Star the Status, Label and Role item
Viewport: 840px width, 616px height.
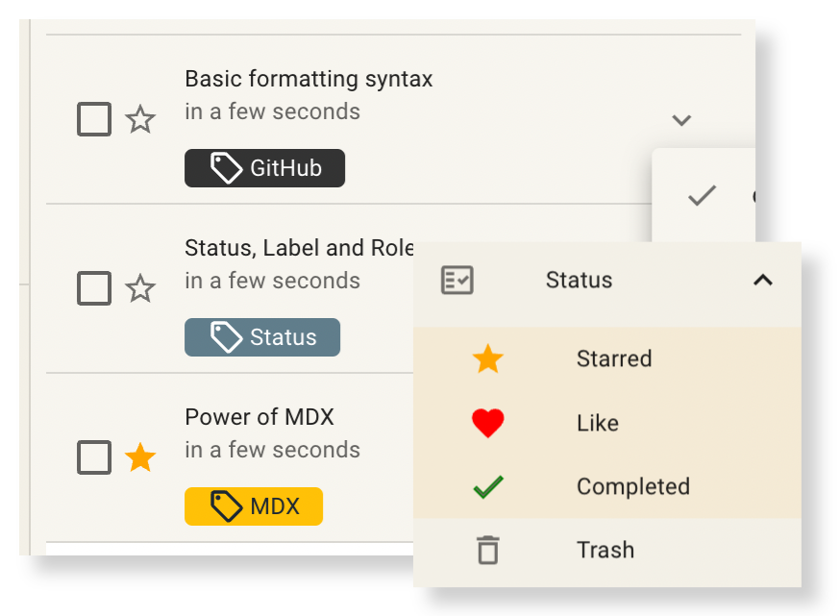tap(140, 288)
